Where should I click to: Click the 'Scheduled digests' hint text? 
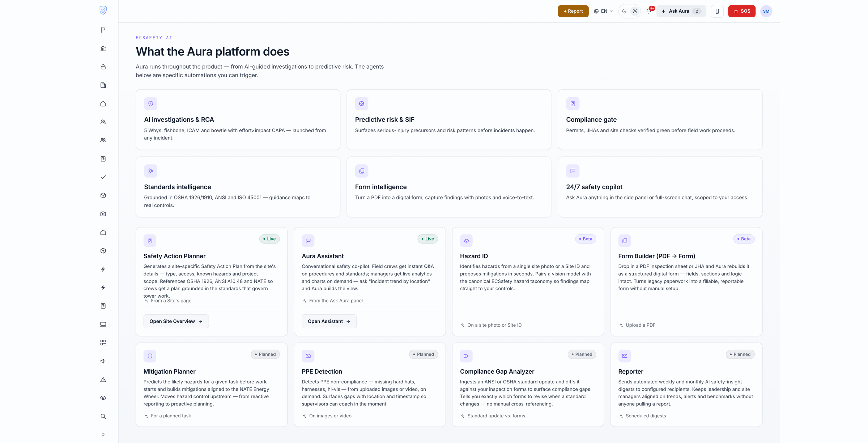click(x=646, y=416)
